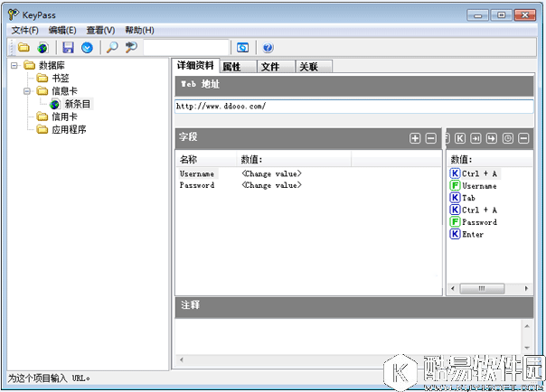Click the tab-arrow icon in the sequence header
The height and width of the screenshot is (392, 546).
475,138
